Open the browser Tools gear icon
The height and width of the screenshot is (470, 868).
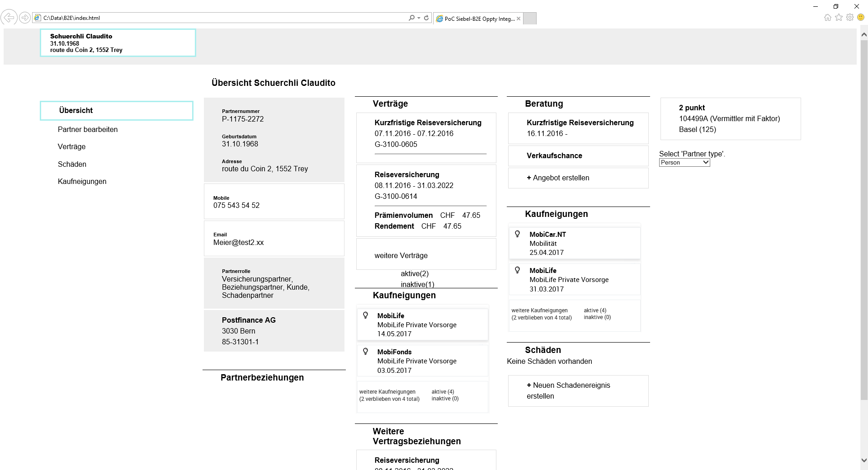point(850,18)
